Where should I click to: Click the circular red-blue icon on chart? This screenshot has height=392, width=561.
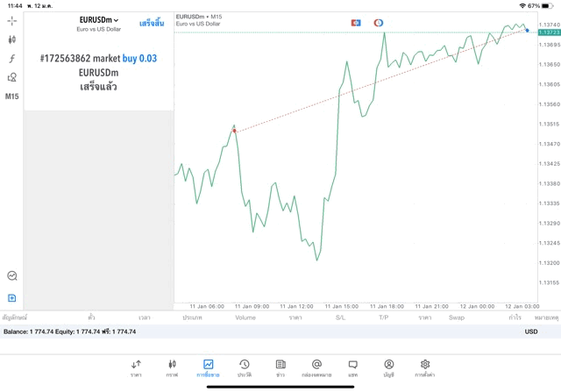click(378, 23)
